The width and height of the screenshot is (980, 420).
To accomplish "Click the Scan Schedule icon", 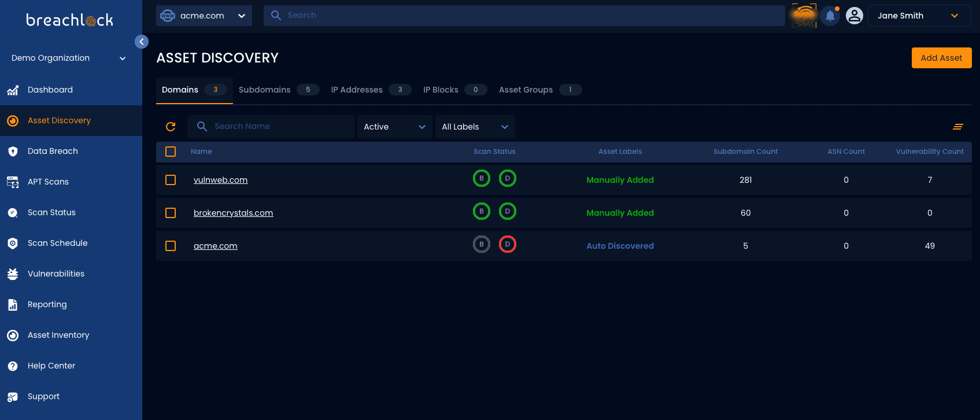I will (13, 244).
